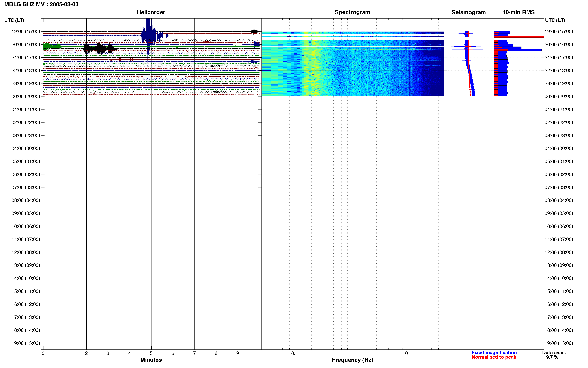Click the Frequency (Hz) x-axis label
This screenshot has width=588, height=368.
pyautogui.click(x=352, y=360)
